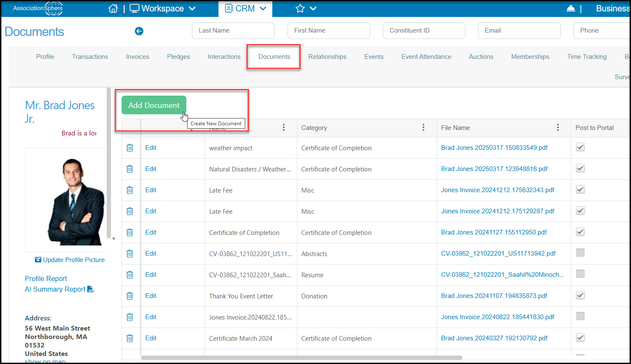631x364 pixels.
Task: Collapse the profile side panel arrow
Action: pos(113,239)
